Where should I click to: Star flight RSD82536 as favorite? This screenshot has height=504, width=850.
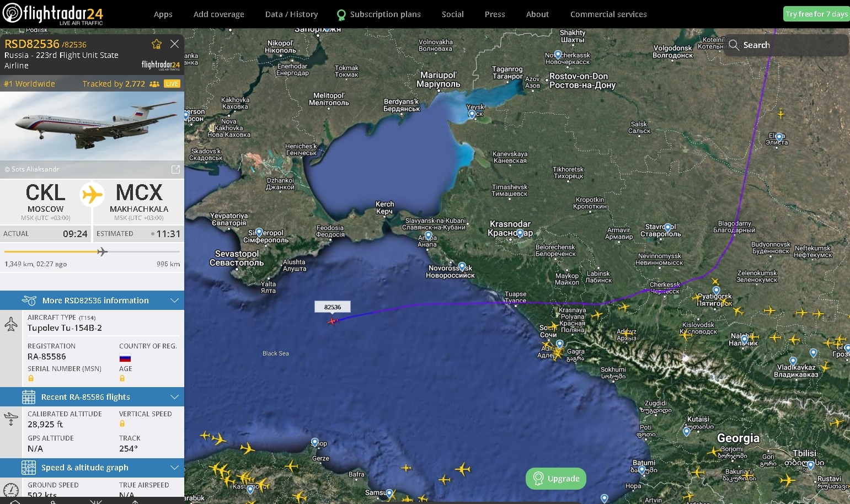pyautogui.click(x=157, y=44)
